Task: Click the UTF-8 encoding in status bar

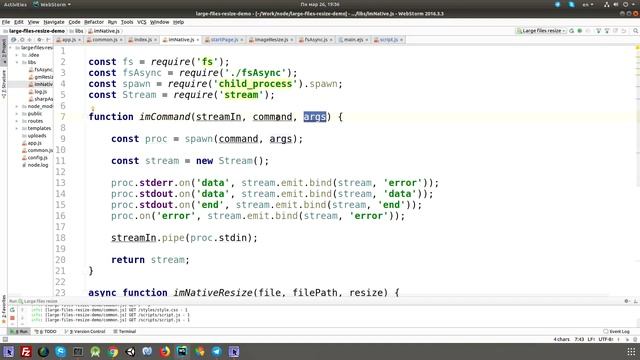Action: [606, 339]
